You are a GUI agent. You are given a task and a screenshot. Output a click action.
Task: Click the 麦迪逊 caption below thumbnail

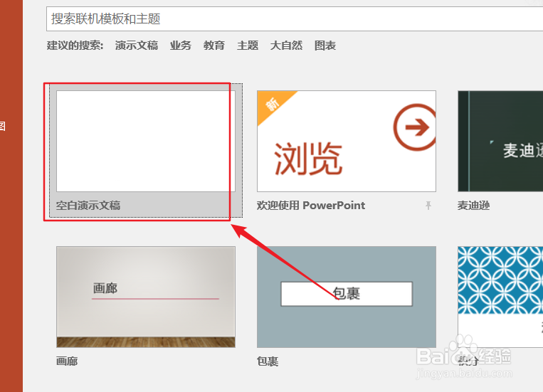[x=473, y=206]
